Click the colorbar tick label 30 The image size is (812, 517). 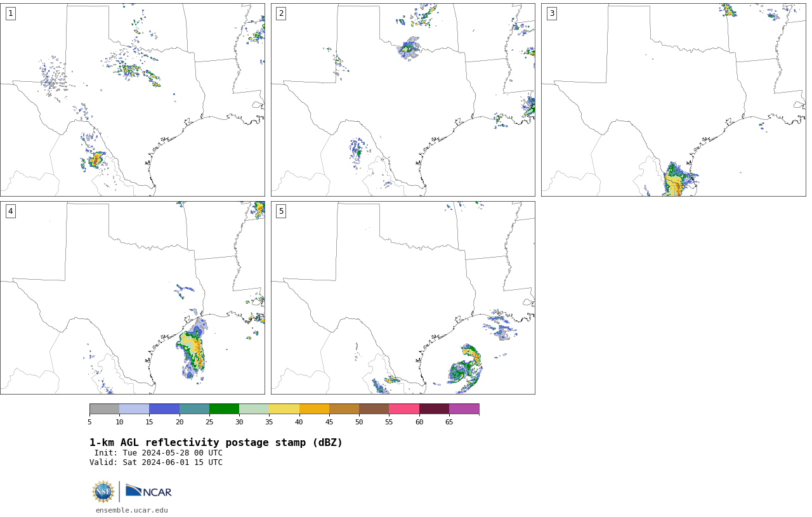[x=239, y=422]
